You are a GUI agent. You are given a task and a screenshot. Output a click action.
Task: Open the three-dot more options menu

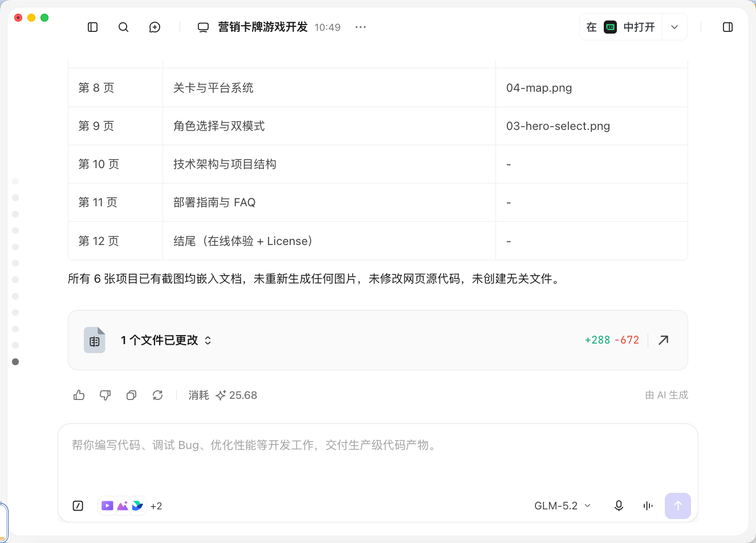point(360,27)
